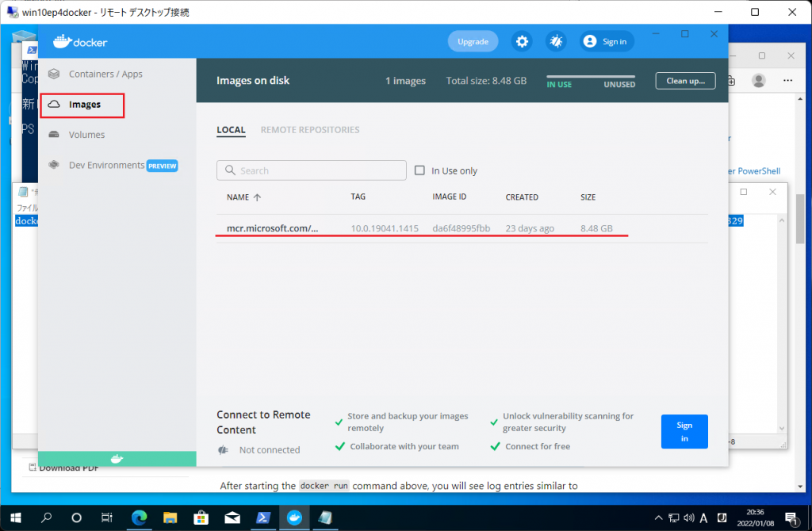Screen dimensions: 812x531
Task: Open Dev Environments preview section
Action: (x=113, y=165)
